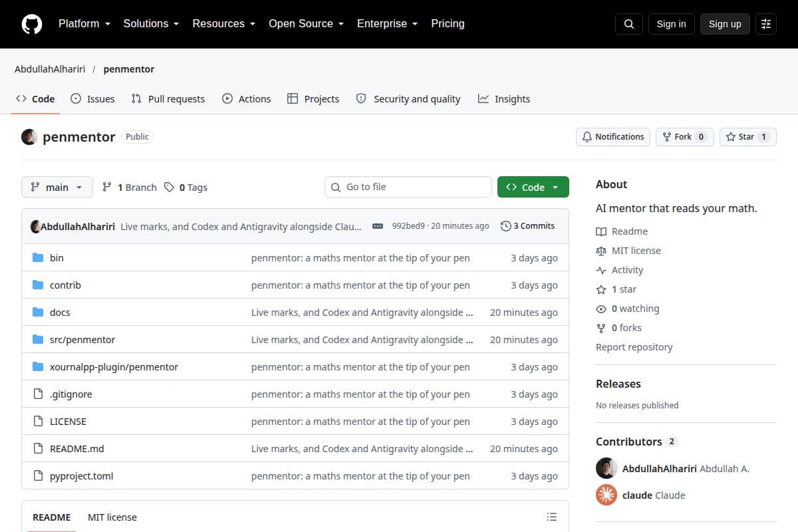Open the search magnifier button
The width and height of the screenshot is (798, 532).
[629, 24]
